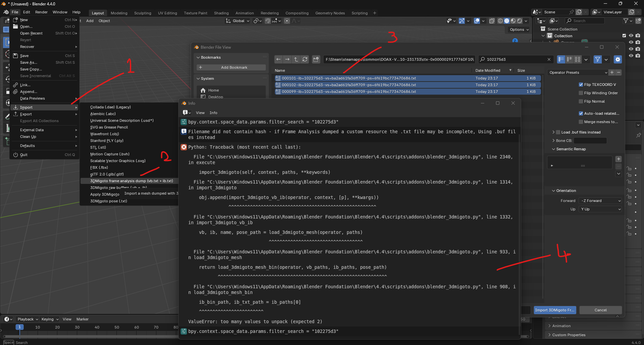Switch to Shading workspace tab
Screen dimensions: 644x345
(x=221, y=13)
